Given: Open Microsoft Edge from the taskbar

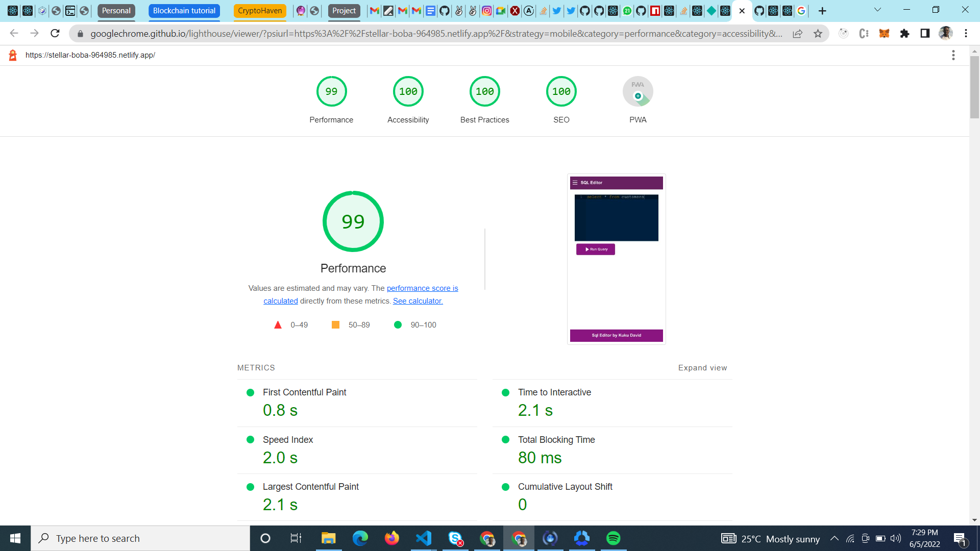Looking at the screenshot, I should 360,538.
